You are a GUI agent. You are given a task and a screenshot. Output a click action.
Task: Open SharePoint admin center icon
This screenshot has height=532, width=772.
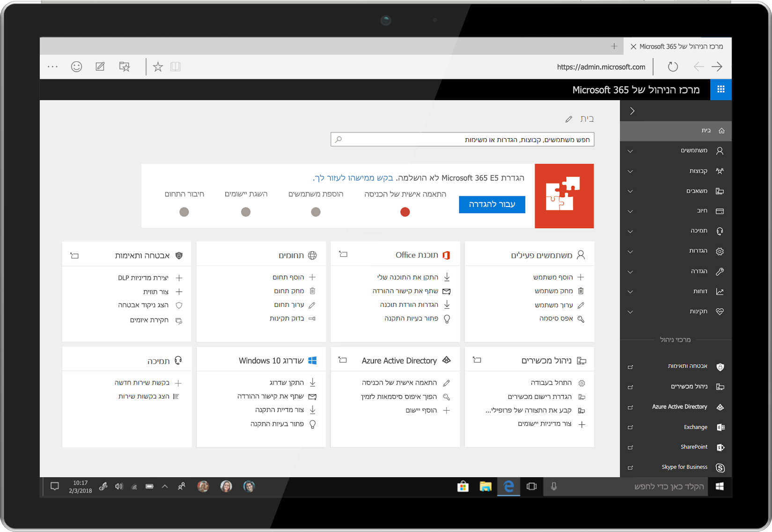point(721,447)
